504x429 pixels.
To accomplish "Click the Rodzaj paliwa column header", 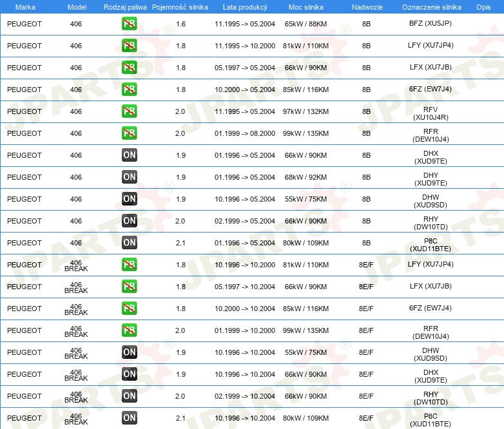I will 125,7.
